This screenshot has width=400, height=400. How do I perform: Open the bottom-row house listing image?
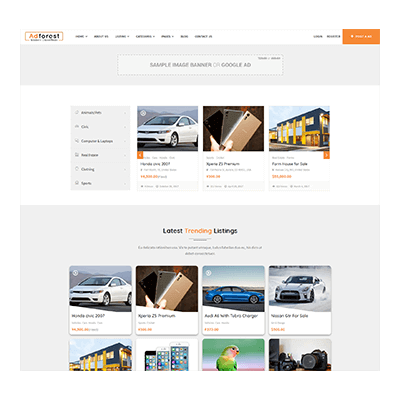point(100,355)
